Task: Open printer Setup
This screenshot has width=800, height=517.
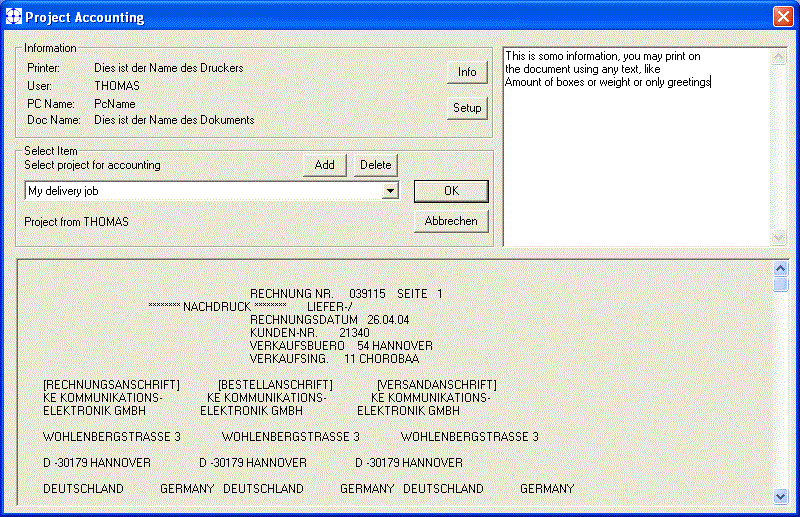Action: point(467,108)
